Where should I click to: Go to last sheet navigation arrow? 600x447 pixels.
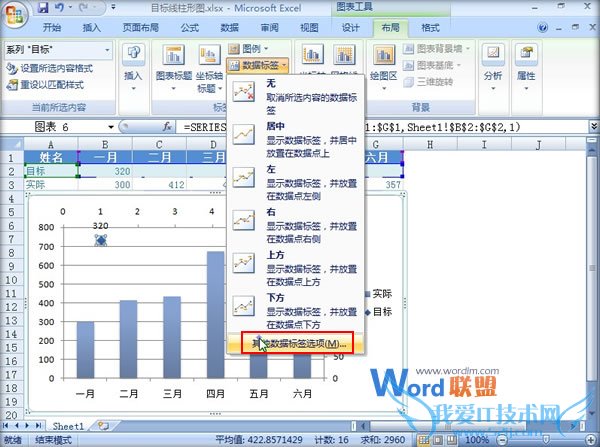coord(39,426)
